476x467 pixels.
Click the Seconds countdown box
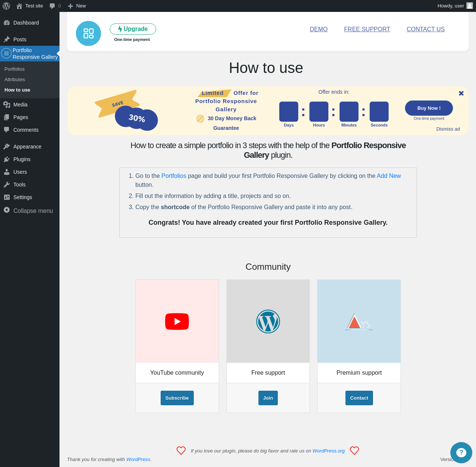click(379, 112)
